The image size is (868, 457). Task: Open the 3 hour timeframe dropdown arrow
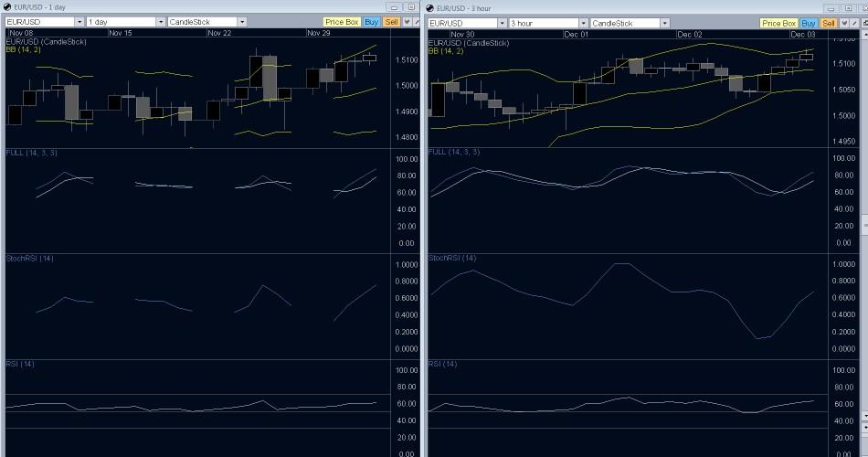pos(584,23)
